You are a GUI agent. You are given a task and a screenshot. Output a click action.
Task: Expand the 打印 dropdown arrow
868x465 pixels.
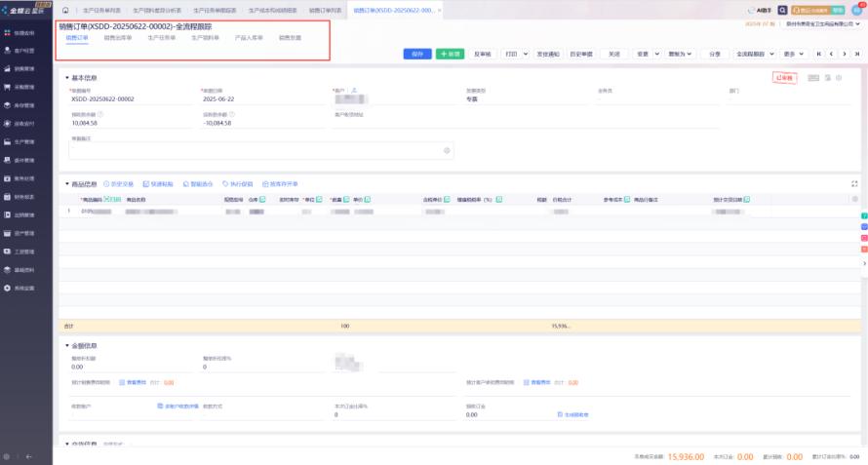(527, 55)
